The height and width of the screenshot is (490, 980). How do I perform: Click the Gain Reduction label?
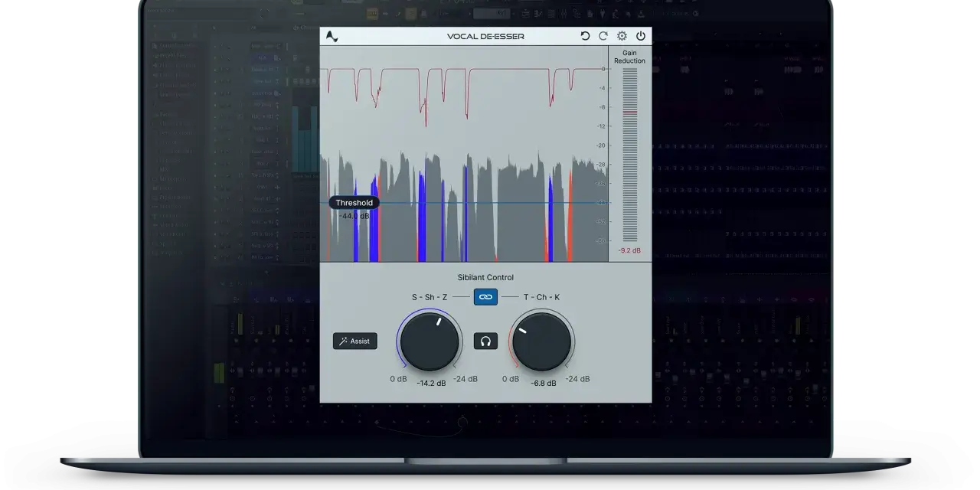pyautogui.click(x=629, y=57)
